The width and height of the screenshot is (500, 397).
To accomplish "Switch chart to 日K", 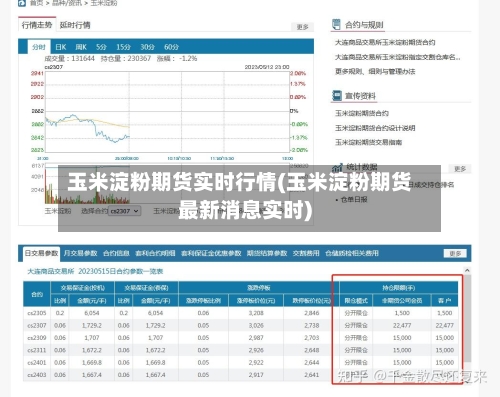I will coord(61,47).
